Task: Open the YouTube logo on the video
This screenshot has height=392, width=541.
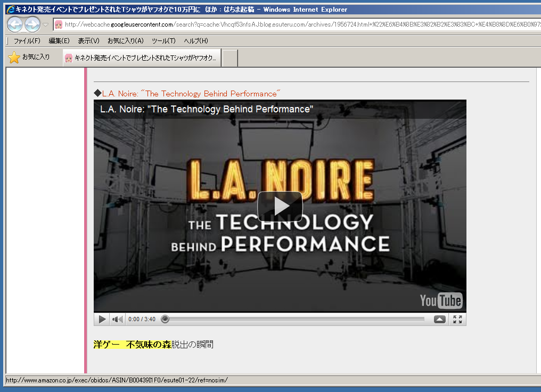Action: pos(440,300)
